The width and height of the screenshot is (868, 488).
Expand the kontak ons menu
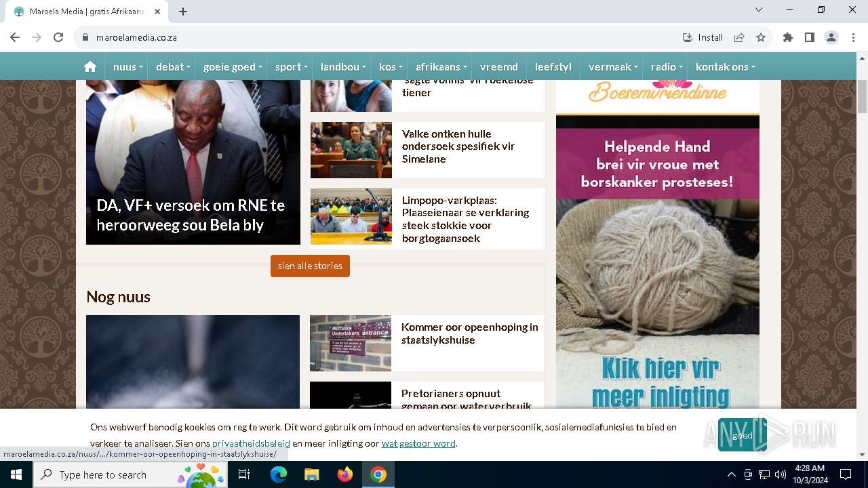(x=725, y=66)
